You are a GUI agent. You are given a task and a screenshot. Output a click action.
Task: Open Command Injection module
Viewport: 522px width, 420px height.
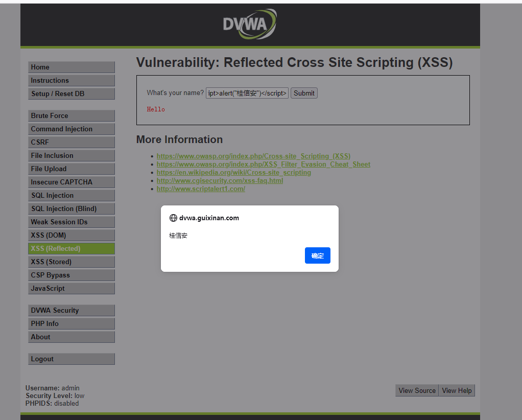[71, 129]
